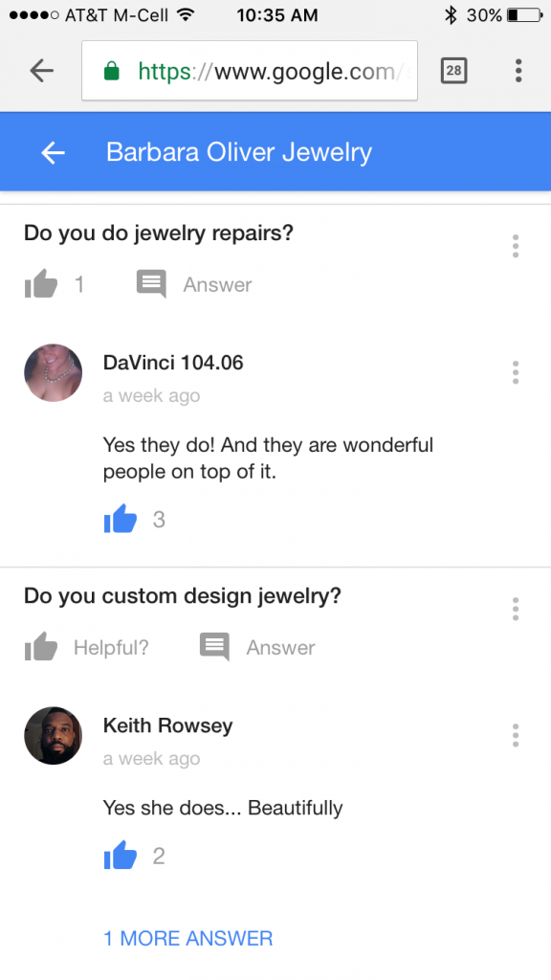Like the jewelry repairs question
Image resolution: width=551 pixels, height=980 pixels.
point(41,284)
